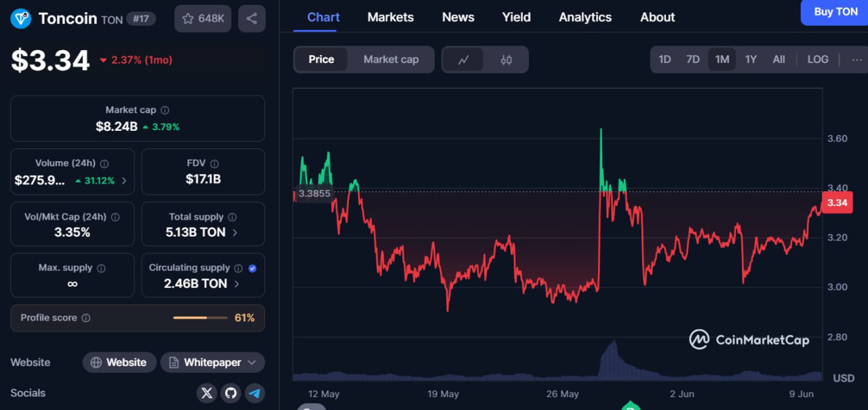Switch to the Markets tab
This screenshot has width=868, height=410.
click(391, 18)
